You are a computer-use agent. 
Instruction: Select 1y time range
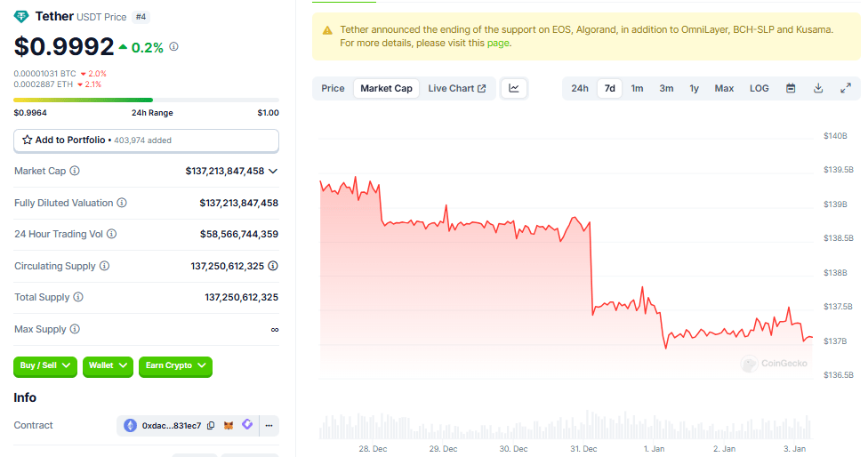click(695, 89)
